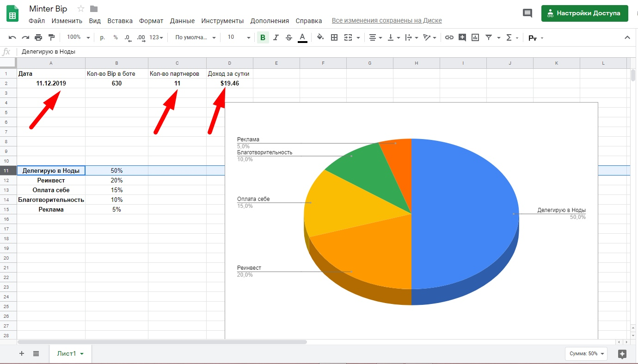Undo the last action
638x364 pixels.
point(12,37)
